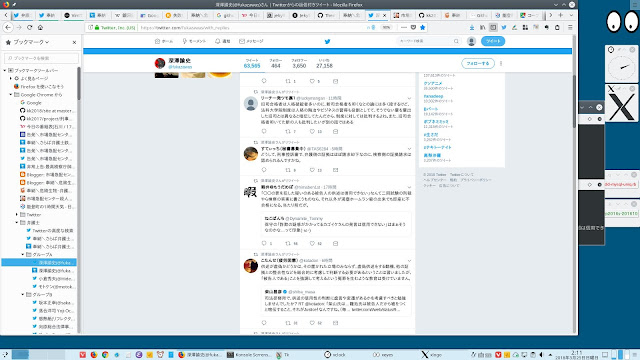This screenshot has width=640, height=360.
Task: Close the bookmarks sidebar panel
Action: 74,42
